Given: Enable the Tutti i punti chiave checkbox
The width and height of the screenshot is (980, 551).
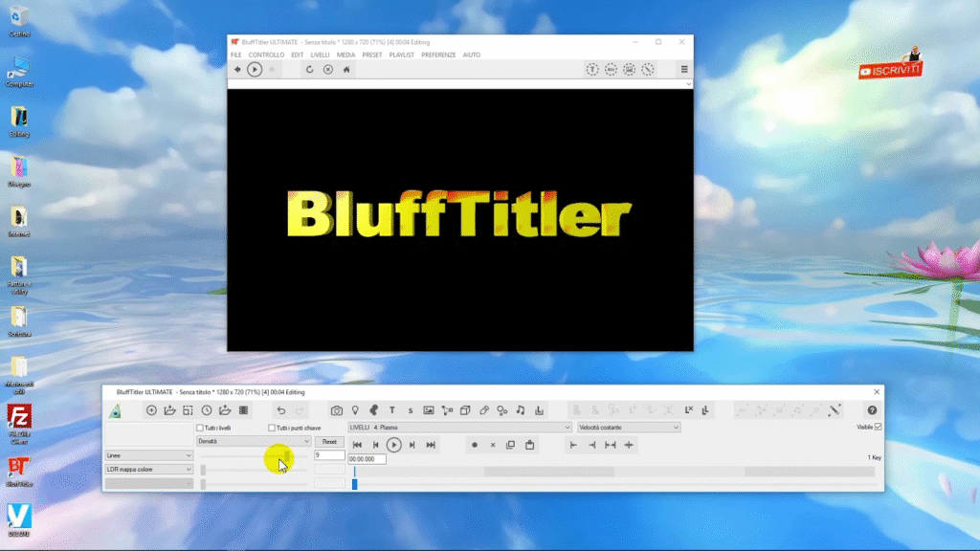Looking at the screenshot, I should 272,428.
